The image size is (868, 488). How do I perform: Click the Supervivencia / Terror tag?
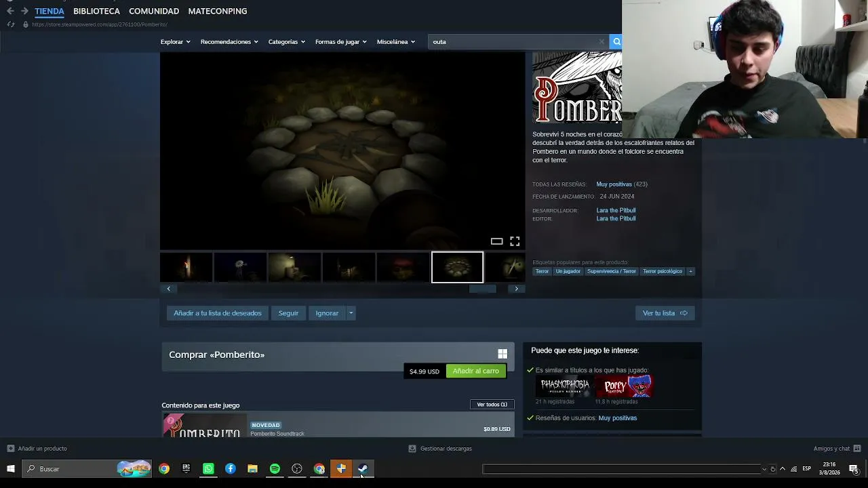[x=612, y=271]
